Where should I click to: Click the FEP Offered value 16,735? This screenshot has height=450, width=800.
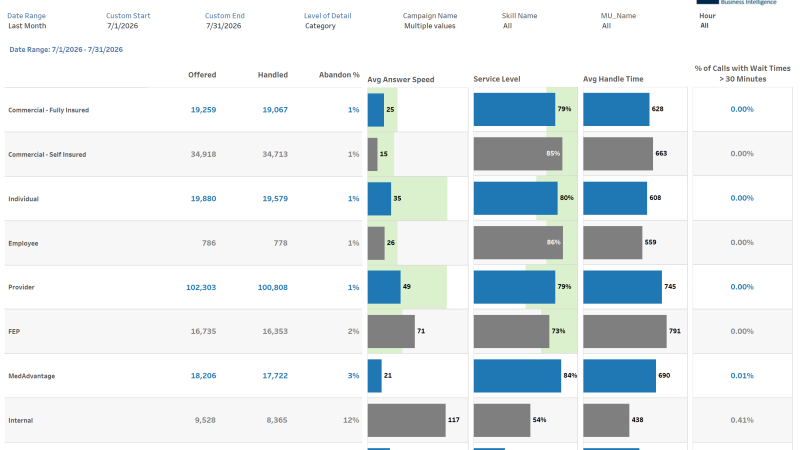point(203,331)
